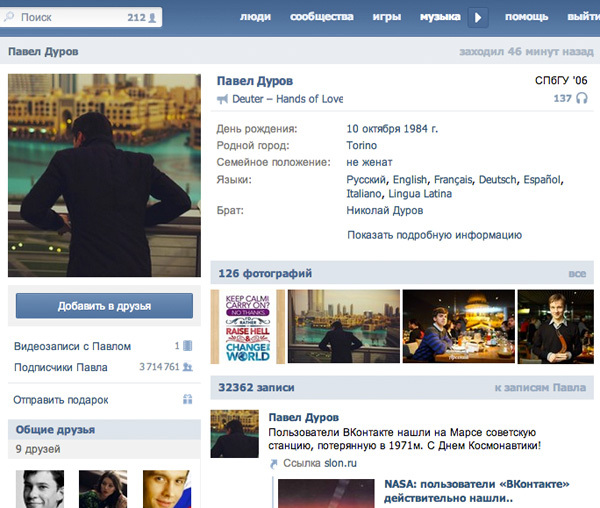Open Видеозаписи с Павлом link
The width and height of the screenshot is (600, 508).
tap(72, 346)
